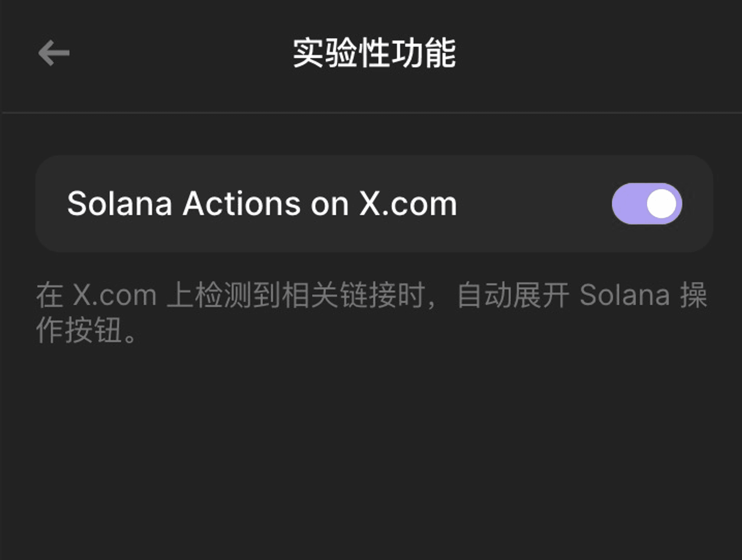Click the Solana Actions on X.com label
The height and width of the screenshot is (560, 742).
[x=262, y=204]
